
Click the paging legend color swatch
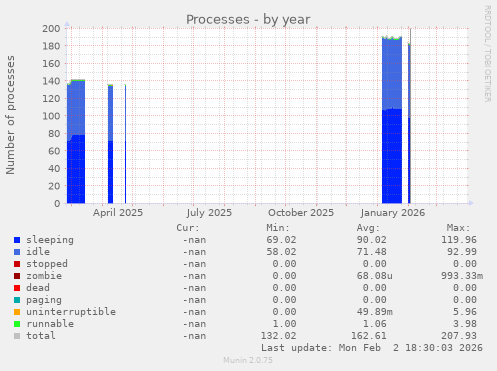click(x=17, y=300)
